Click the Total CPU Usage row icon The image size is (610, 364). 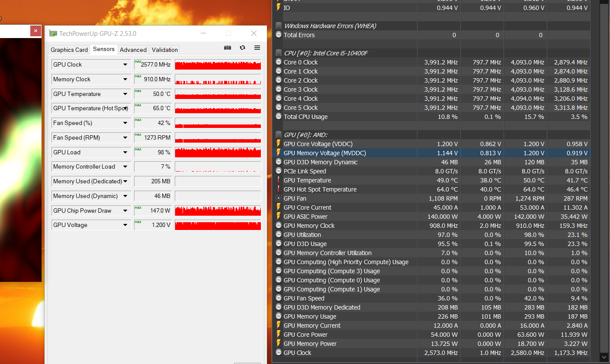(x=279, y=117)
